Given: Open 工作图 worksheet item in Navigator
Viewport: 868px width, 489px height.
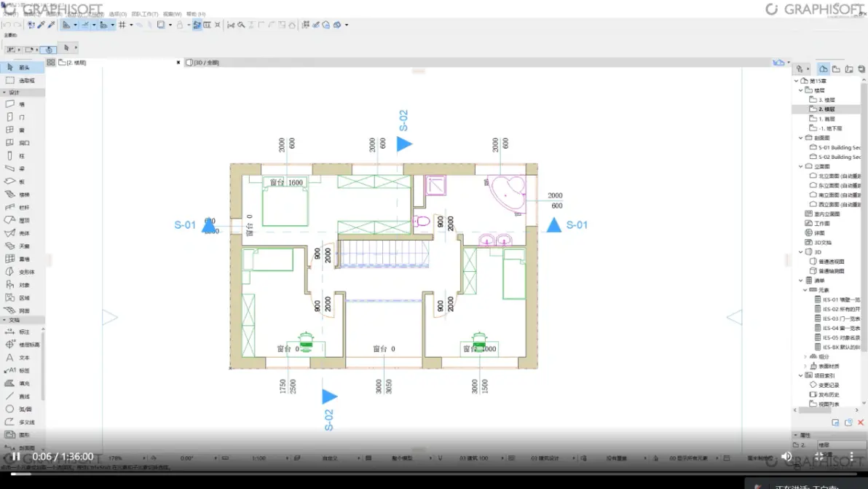Looking at the screenshot, I should (x=818, y=223).
